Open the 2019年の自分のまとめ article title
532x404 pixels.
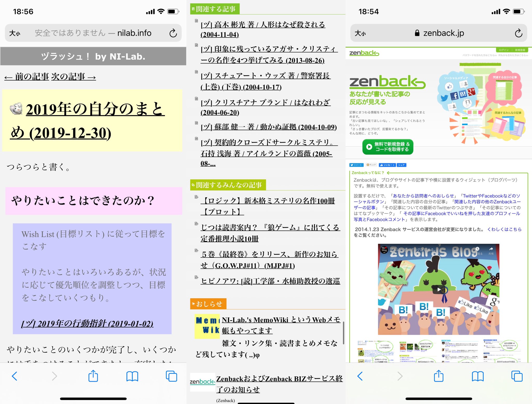87,121
